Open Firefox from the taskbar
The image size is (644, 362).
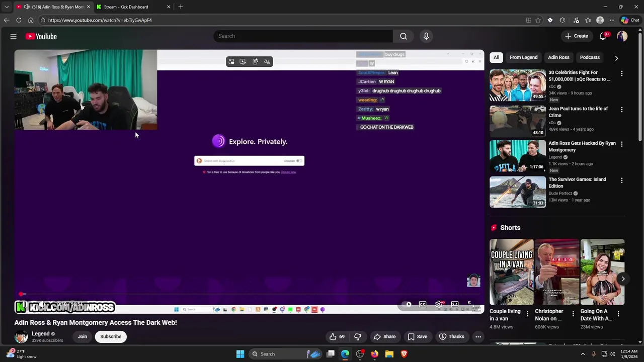pyautogui.click(x=374, y=354)
